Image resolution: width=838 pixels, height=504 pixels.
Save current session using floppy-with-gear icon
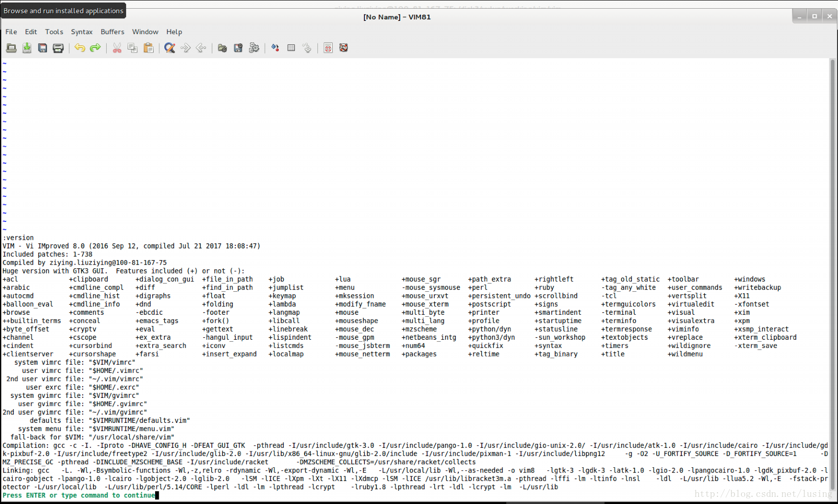(238, 48)
